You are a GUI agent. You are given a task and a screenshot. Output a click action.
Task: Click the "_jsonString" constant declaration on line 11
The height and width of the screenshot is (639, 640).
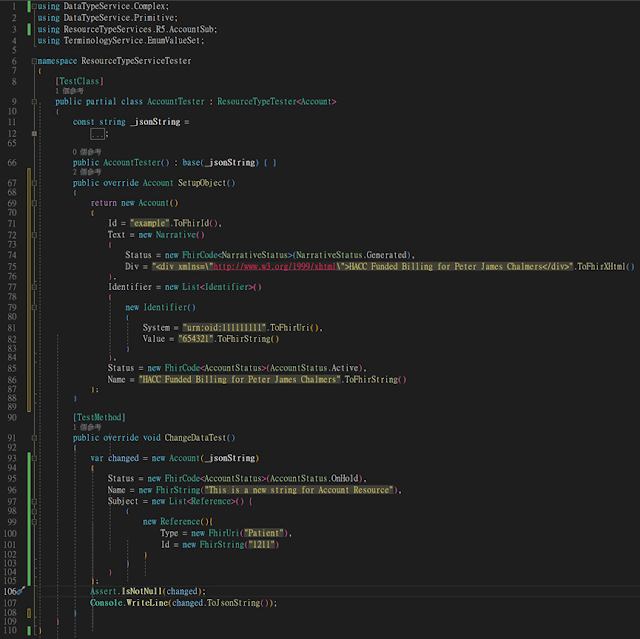(155, 122)
